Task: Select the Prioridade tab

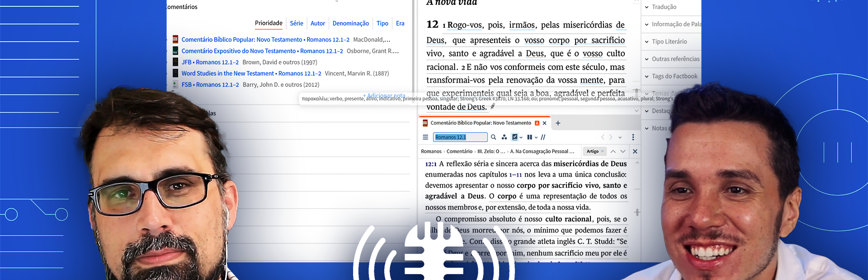Action: (x=269, y=23)
